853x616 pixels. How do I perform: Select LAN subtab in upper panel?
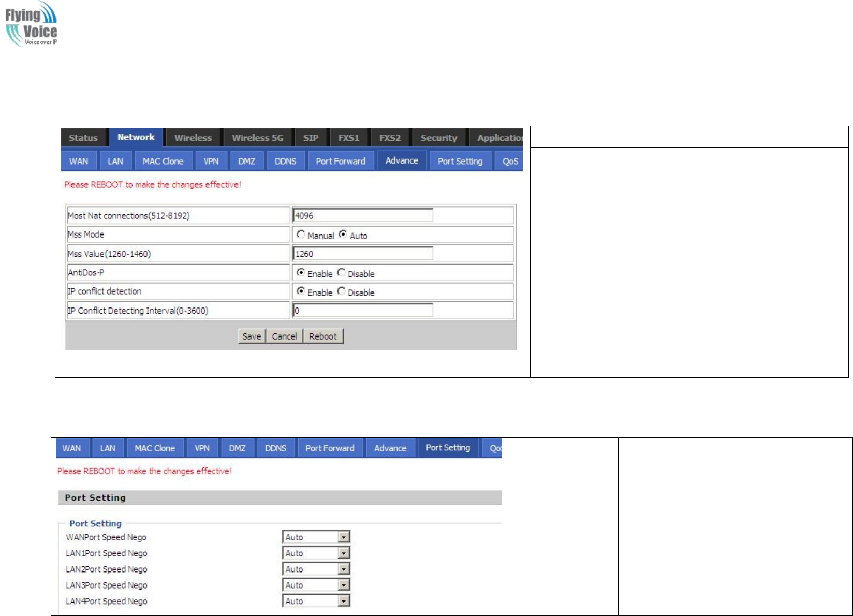tap(115, 161)
